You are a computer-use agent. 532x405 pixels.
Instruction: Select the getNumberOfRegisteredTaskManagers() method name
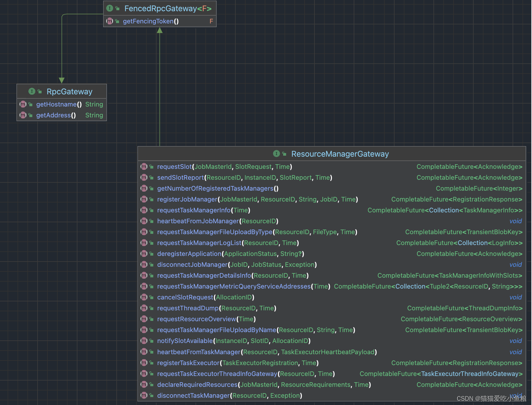[x=218, y=189]
